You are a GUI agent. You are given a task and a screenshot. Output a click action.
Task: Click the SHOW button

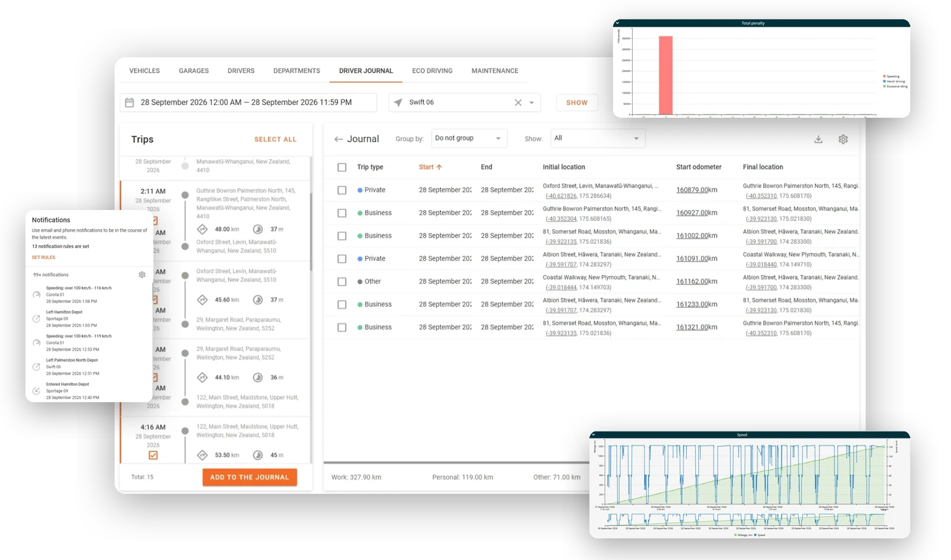pyautogui.click(x=577, y=102)
